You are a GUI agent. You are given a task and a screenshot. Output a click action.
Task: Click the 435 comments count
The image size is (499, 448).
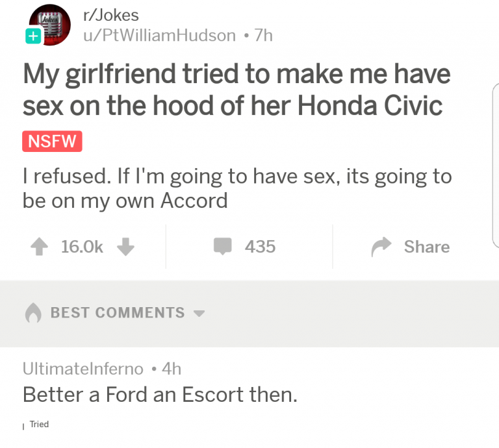point(260,247)
